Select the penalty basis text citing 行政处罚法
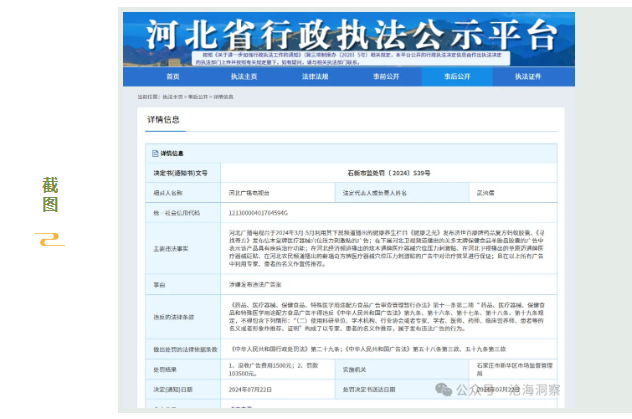The width and height of the screenshot is (632, 419). (368, 349)
